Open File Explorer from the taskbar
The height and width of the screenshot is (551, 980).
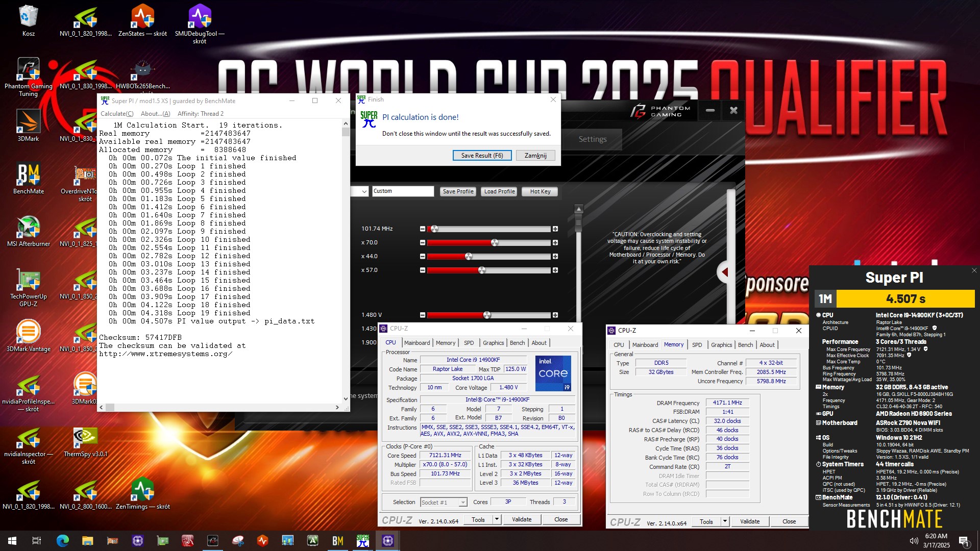pyautogui.click(x=88, y=541)
